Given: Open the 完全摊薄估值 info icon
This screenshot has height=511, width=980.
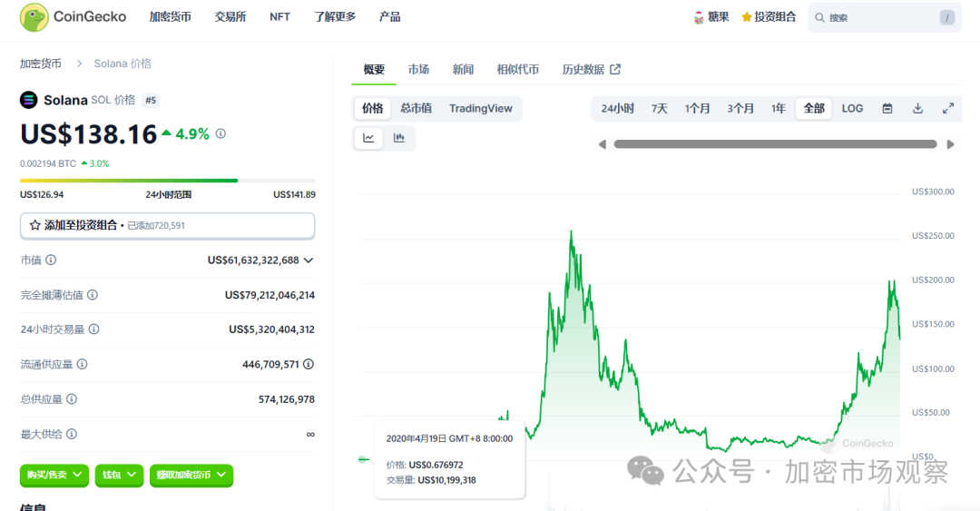Looking at the screenshot, I should 93,295.
